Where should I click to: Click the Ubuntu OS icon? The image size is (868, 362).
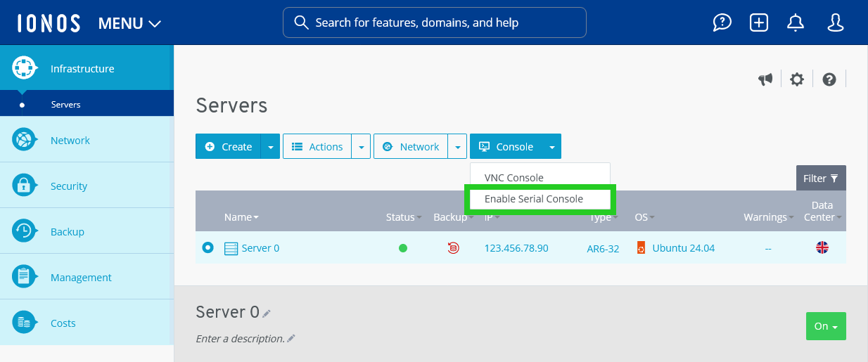[x=641, y=247]
